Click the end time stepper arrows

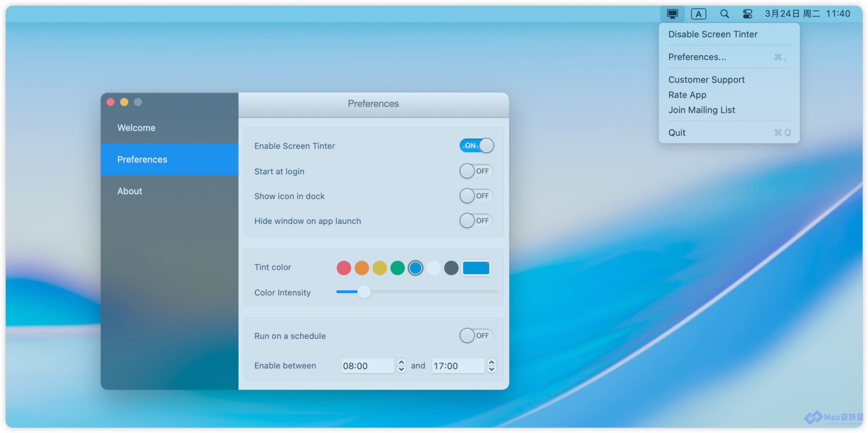click(x=491, y=366)
